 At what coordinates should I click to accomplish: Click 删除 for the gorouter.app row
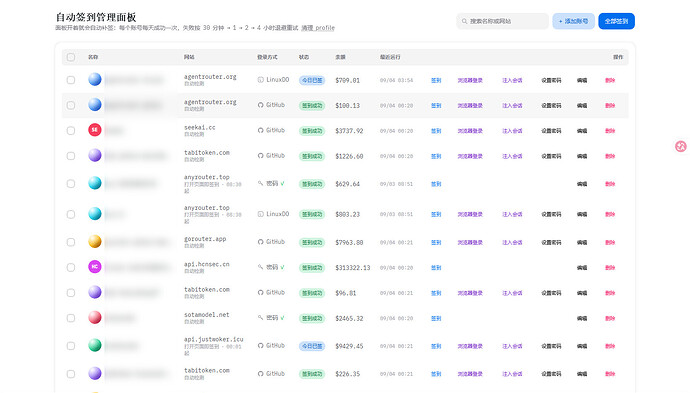pyautogui.click(x=610, y=242)
